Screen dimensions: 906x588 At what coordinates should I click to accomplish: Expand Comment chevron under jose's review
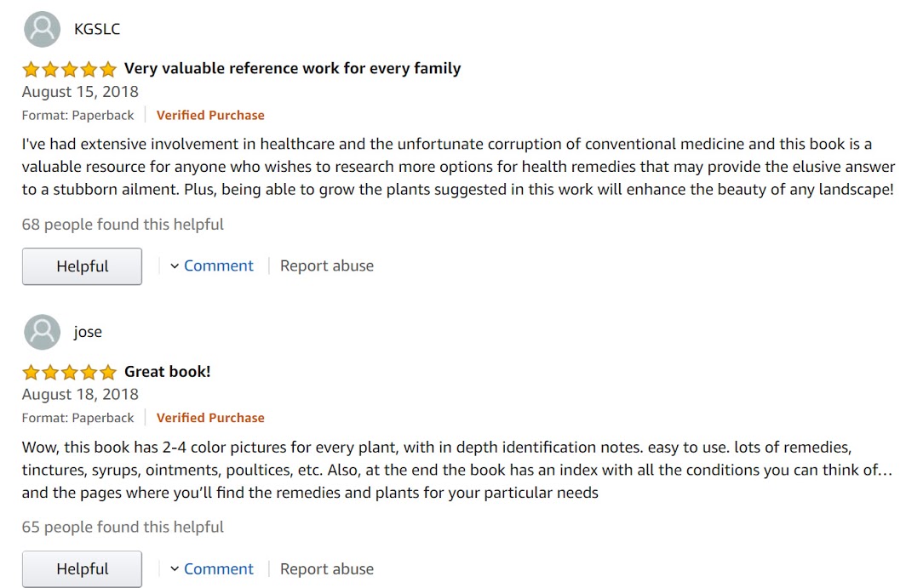[x=175, y=569]
